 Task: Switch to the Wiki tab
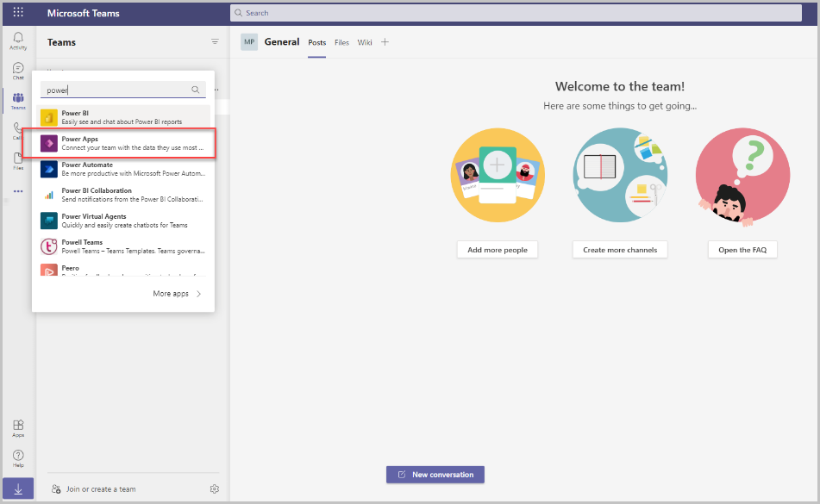coord(364,41)
